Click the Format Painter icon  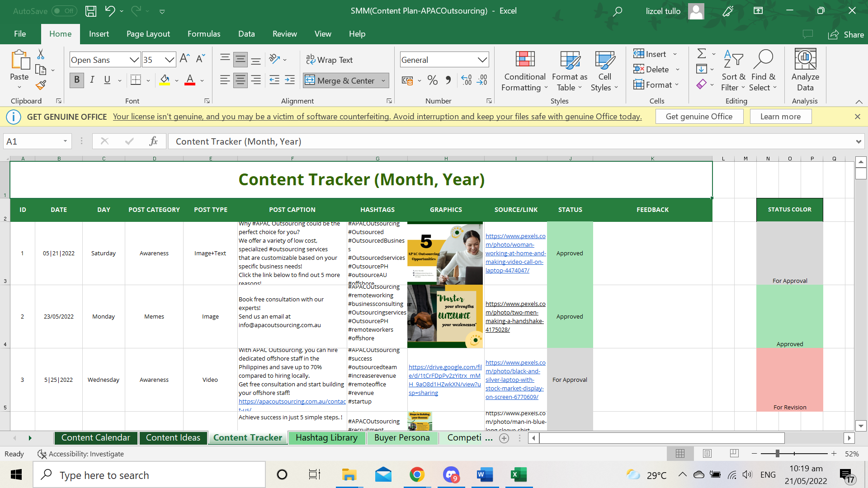pos(41,85)
